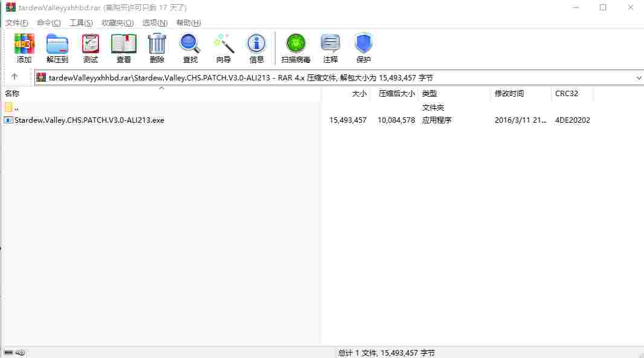644x358 pixels.
Task: Click the 文件夹 type cell of parent folder
Action: click(x=433, y=108)
